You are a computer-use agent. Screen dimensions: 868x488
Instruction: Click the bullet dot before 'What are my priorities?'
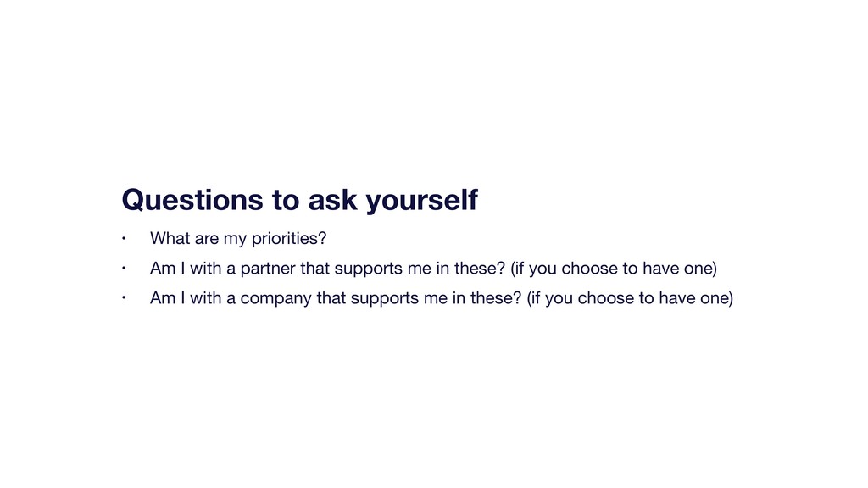coord(124,238)
